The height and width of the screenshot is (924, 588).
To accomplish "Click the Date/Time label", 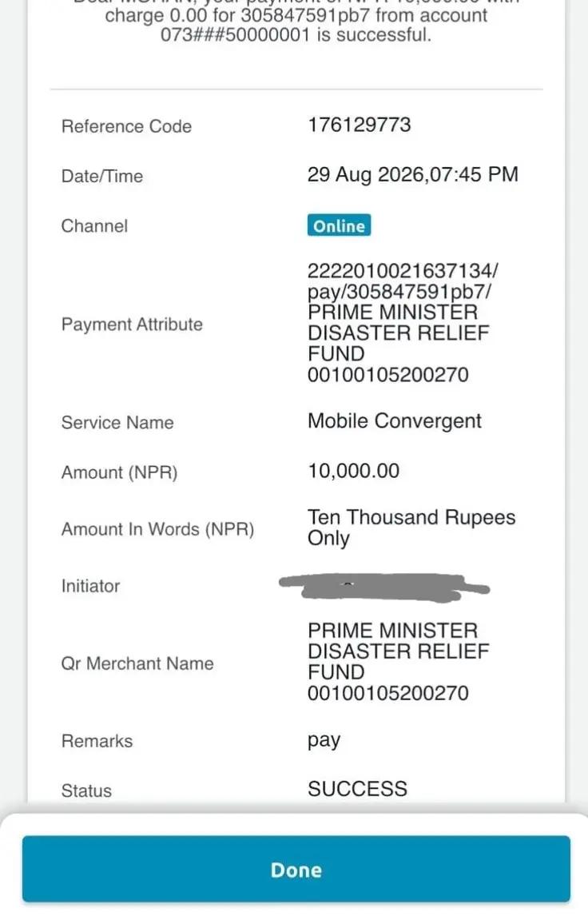I will coord(102,176).
